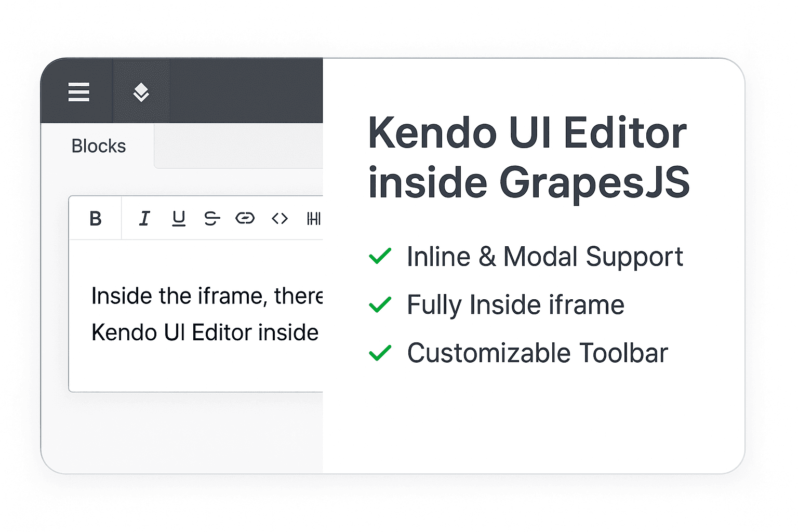Screen dimensions: 798x532
Task: Apply strikethrough formatting
Action: pyautogui.click(x=212, y=218)
